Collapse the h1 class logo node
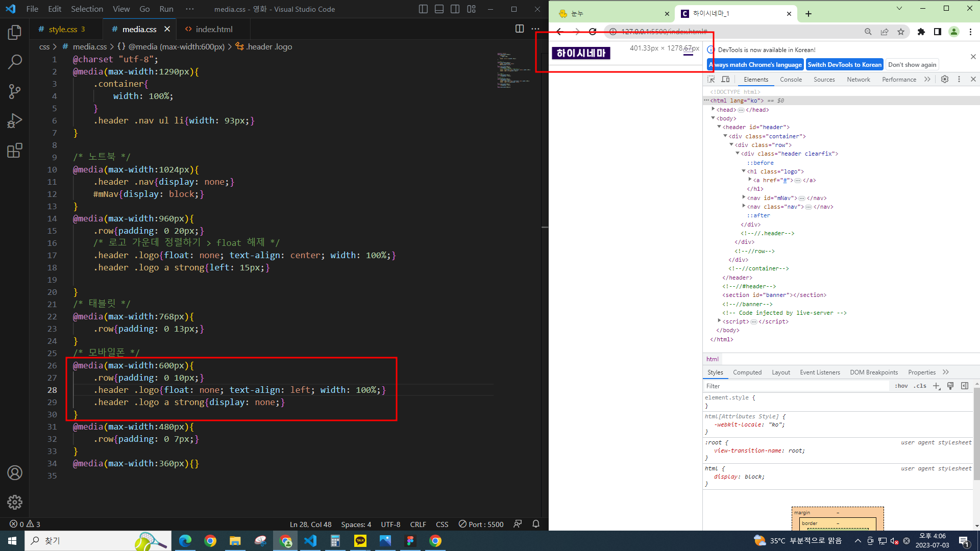Screen dimensions: 980x551 [744, 171]
